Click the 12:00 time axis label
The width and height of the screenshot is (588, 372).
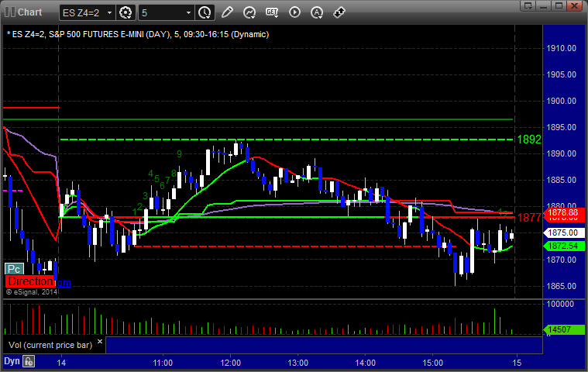[x=230, y=363]
